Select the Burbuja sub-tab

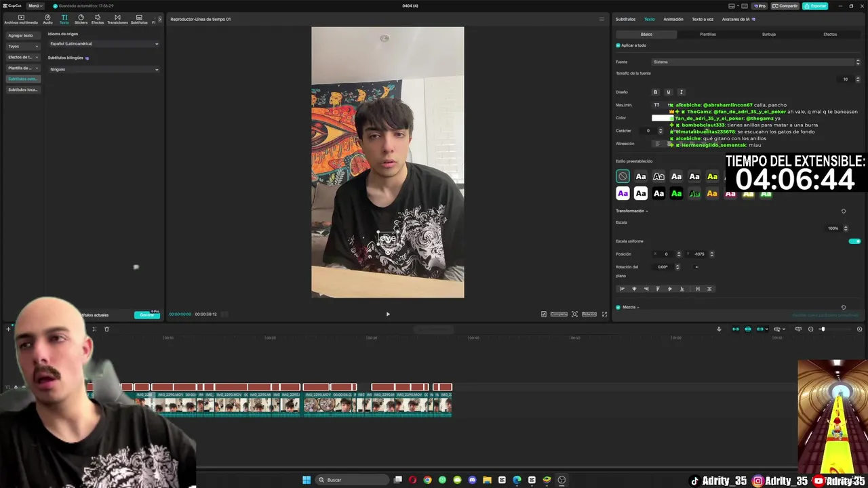tap(768, 34)
